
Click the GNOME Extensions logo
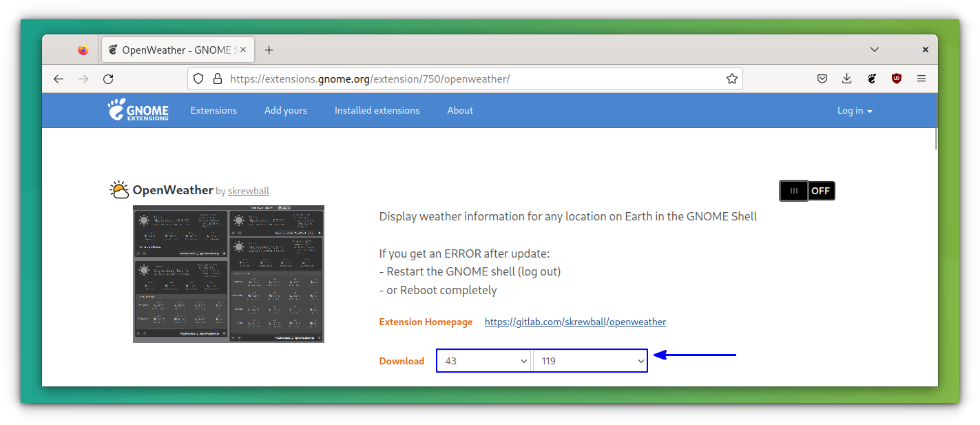click(x=138, y=110)
